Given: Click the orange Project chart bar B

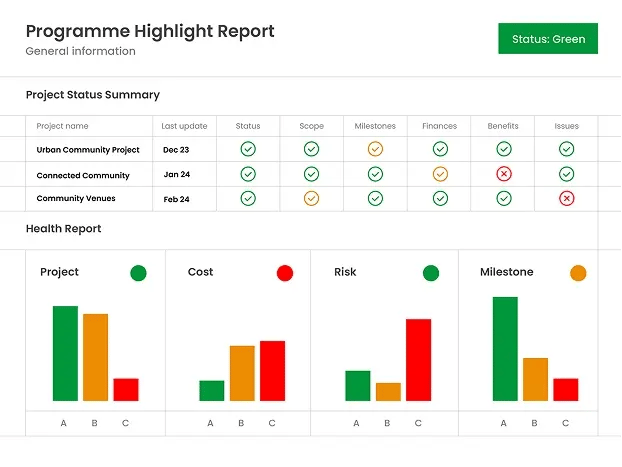Looking at the screenshot, I should [95, 357].
